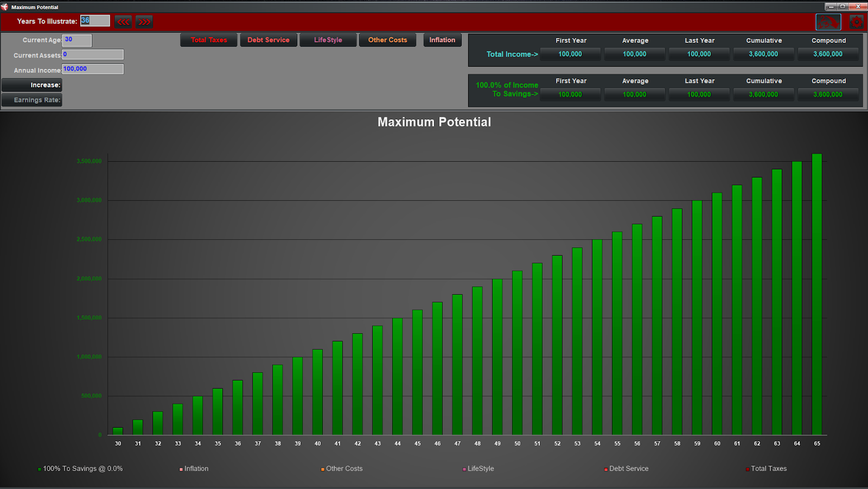Viewport: 868px width, 489px height.
Task: Click the Maximum Potential window title text
Action: (x=35, y=7)
